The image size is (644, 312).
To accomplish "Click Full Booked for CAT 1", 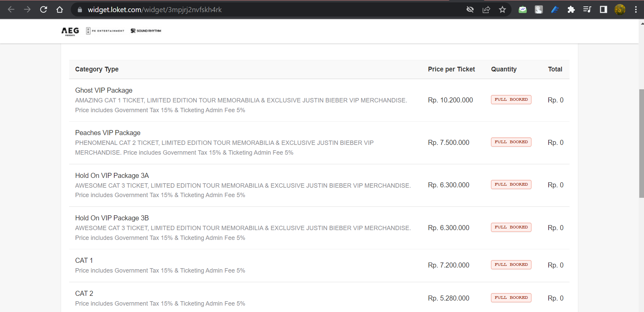I will pyautogui.click(x=511, y=264).
